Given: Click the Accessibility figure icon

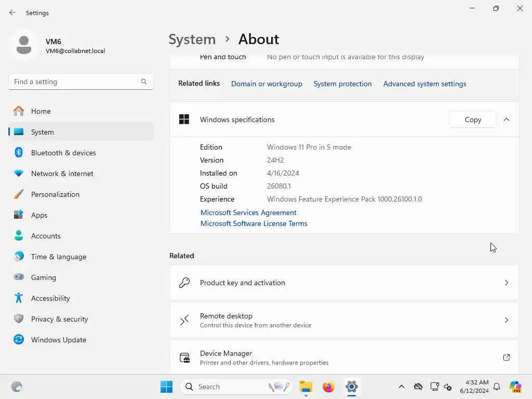Looking at the screenshot, I should (19, 298).
